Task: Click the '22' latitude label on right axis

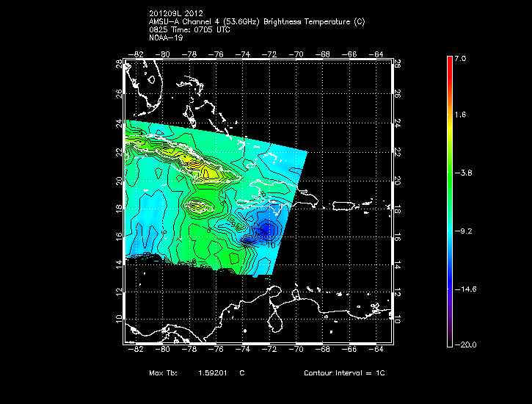Action: [398, 153]
